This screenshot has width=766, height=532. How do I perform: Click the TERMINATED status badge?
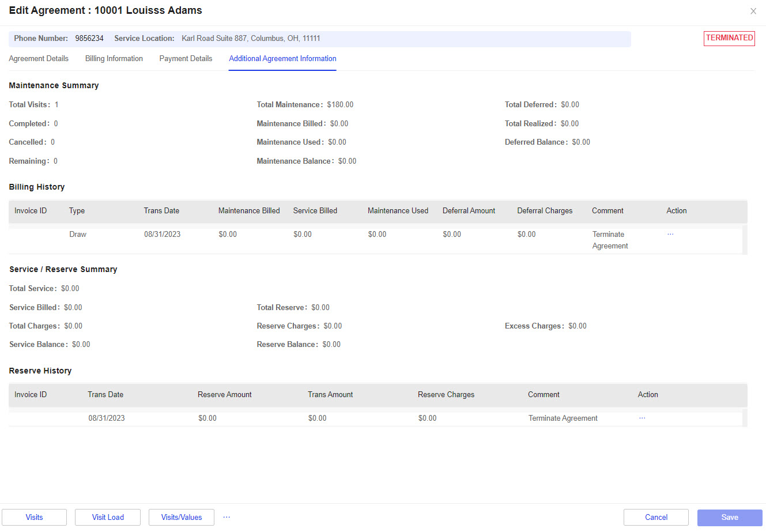tap(729, 38)
